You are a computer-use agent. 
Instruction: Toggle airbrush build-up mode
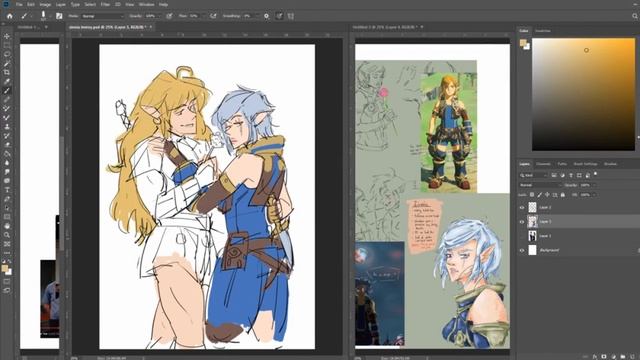[x=213, y=16]
